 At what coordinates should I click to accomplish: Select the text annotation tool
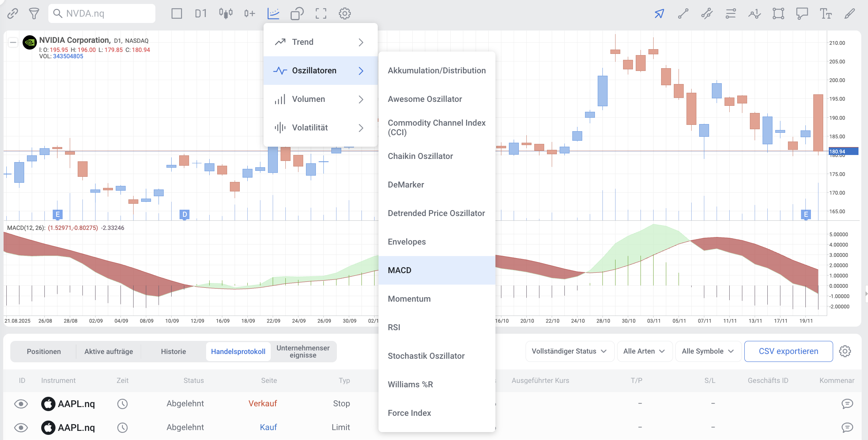(x=826, y=13)
